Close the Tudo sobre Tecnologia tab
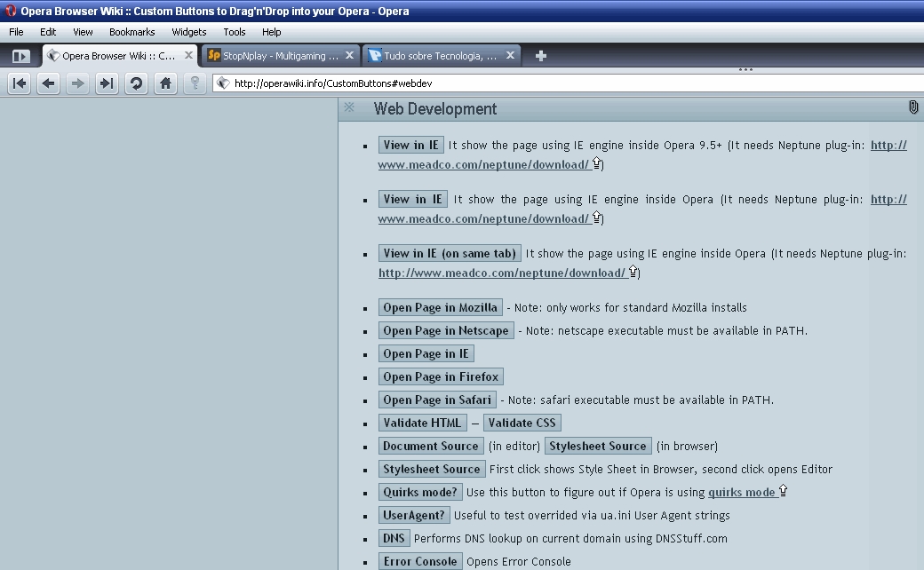 pyautogui.click(x=510, y=55)
